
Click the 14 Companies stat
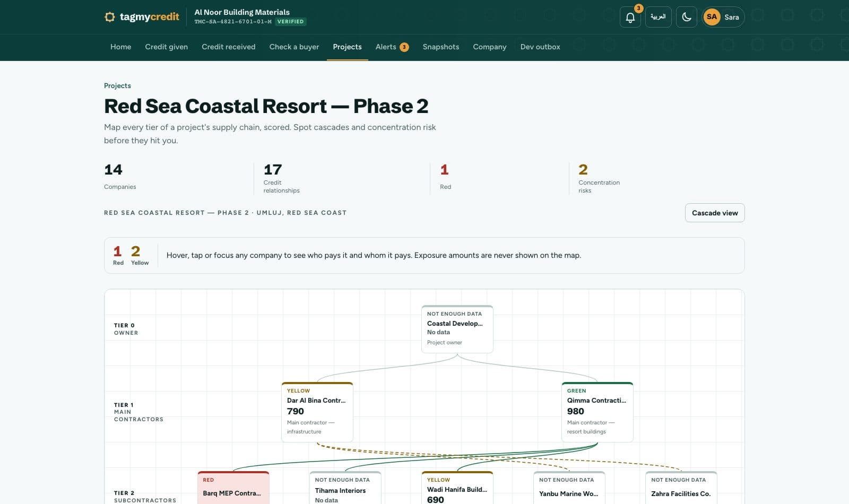(x=120, y=177)
